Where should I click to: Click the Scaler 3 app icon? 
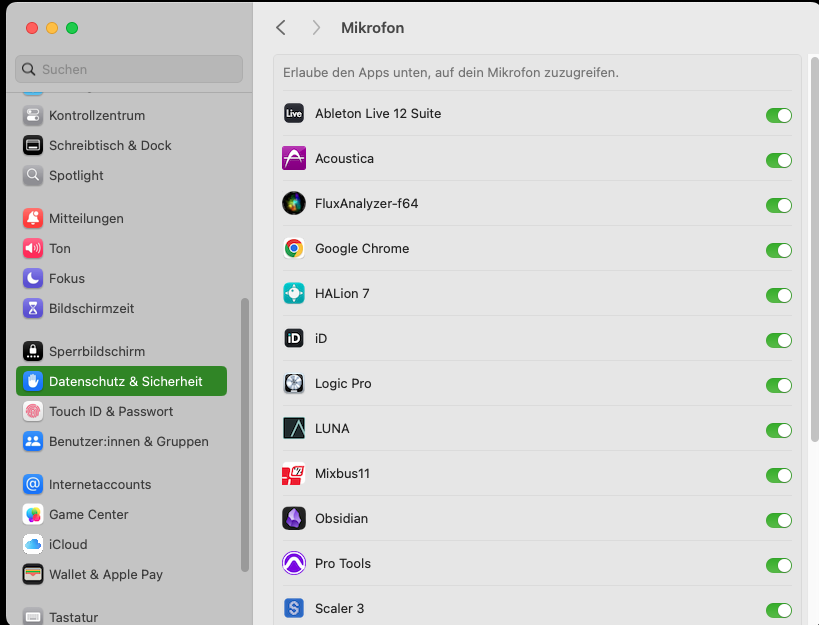tap(294, 608)
